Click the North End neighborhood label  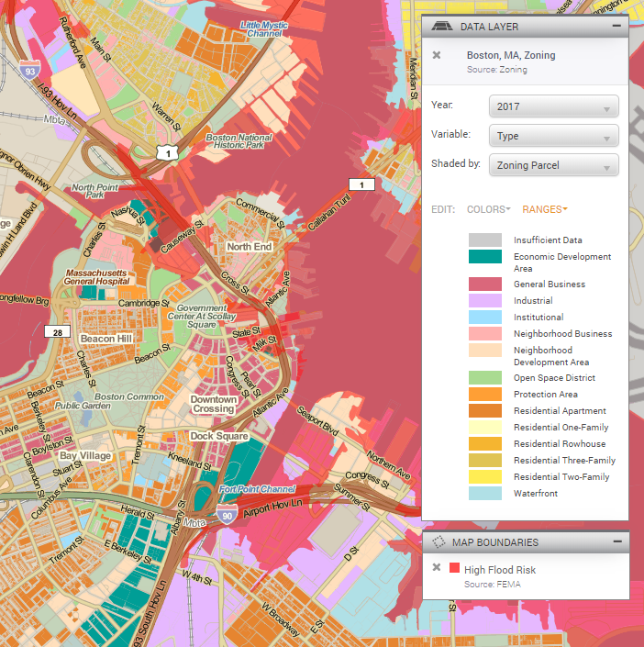[x=250, y=247]
